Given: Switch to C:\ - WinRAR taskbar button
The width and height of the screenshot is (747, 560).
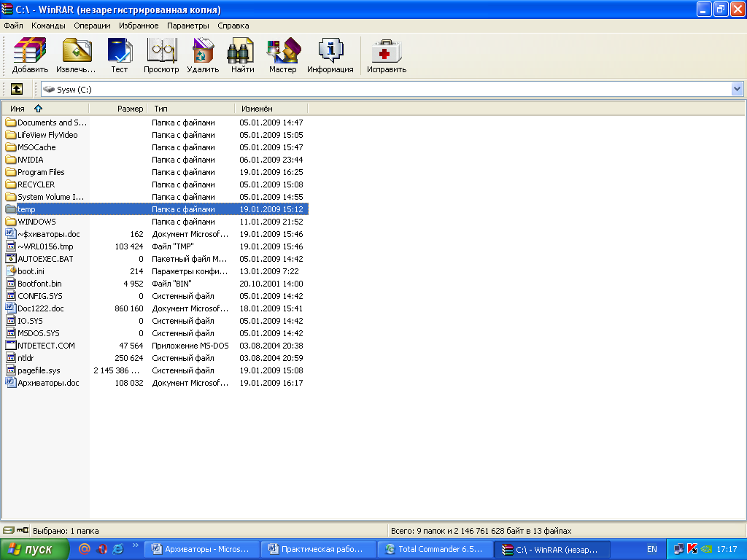Looking at the screenshot, I should pyautogui.click(x=551, y=549).
